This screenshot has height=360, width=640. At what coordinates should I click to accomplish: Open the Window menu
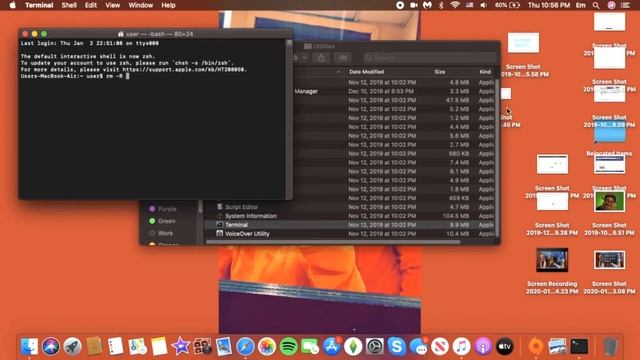click(x=140, y=5)
